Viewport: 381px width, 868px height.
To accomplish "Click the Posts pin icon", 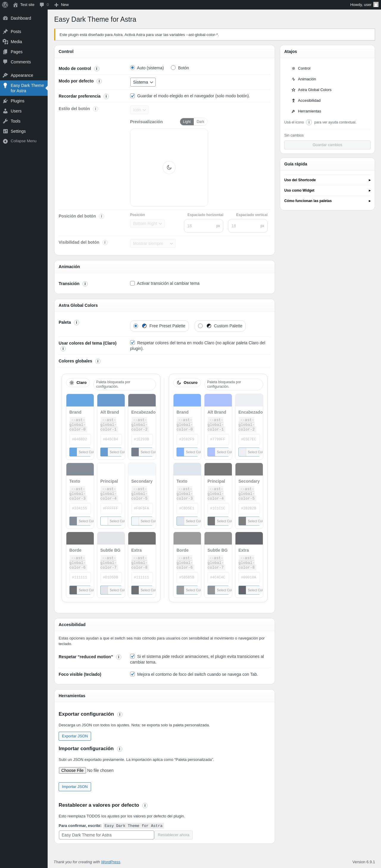I will tap(5, 32).
